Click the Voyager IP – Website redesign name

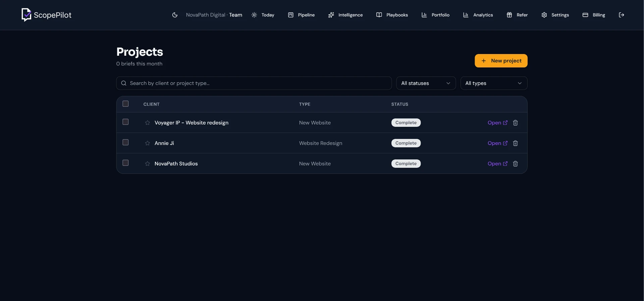(192, 123)
